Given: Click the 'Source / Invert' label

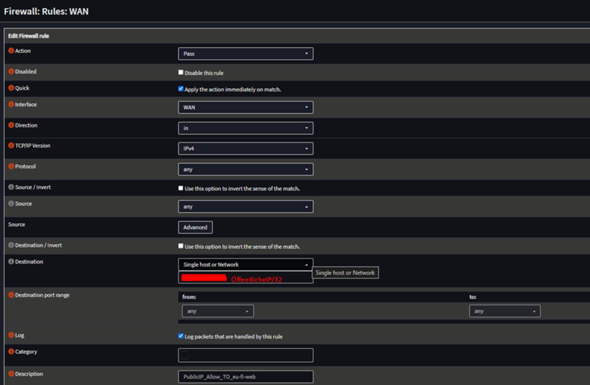Looking at the screenshot, I should click(33, 187).
